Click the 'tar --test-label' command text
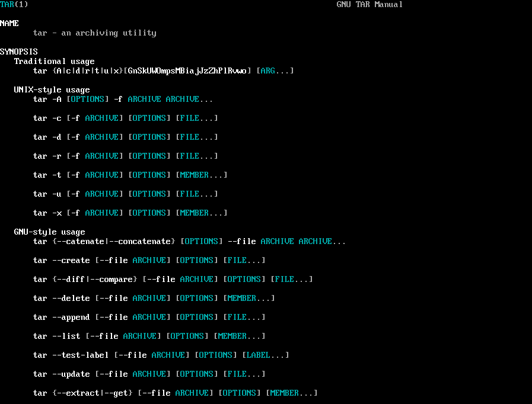Viewport: 532px width, 404px height. 71,355
